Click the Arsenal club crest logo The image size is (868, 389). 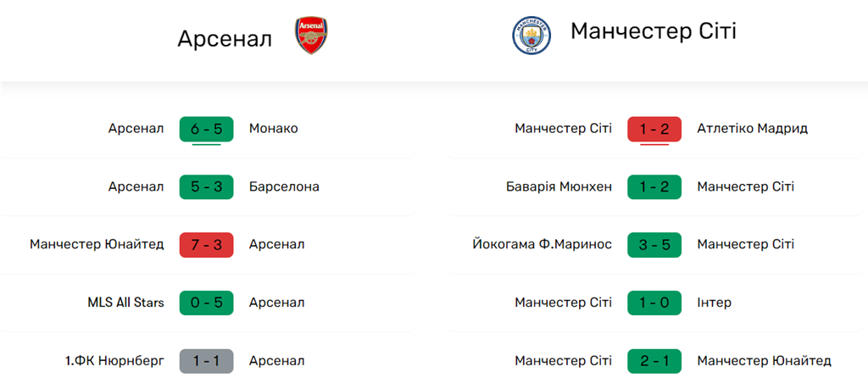[x=311, y=36]
